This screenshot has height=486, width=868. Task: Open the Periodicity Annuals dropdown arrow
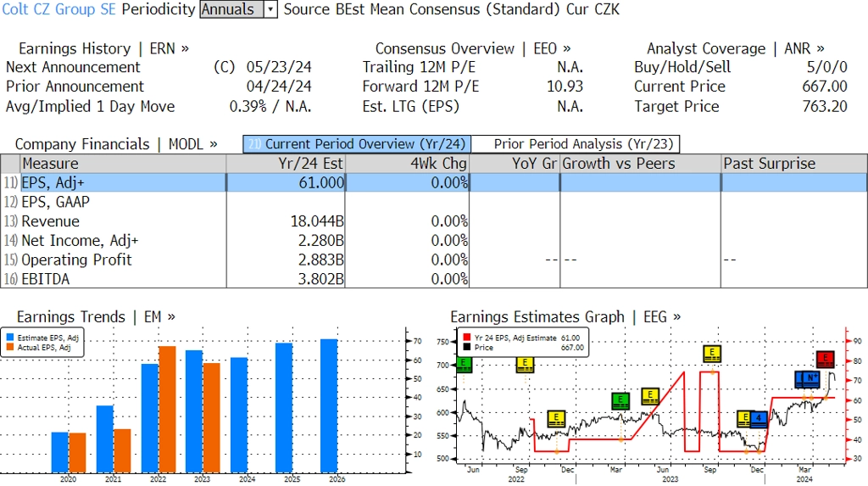(270, 9)
